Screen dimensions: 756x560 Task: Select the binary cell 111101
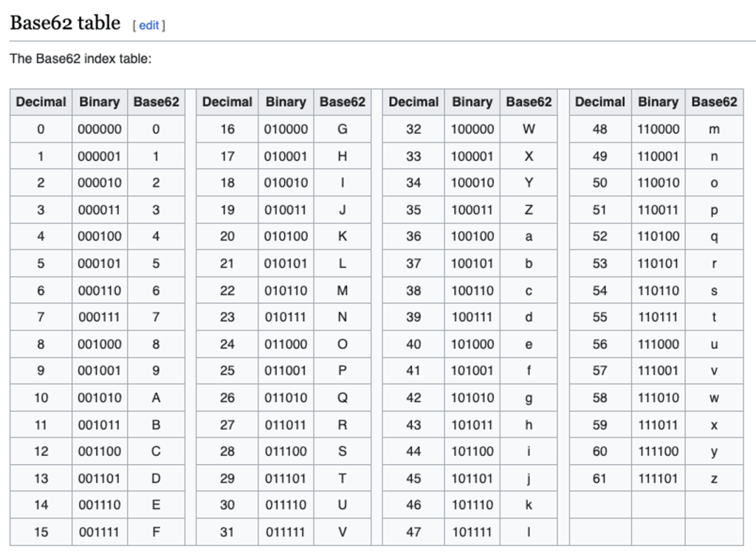click(658, 478)
